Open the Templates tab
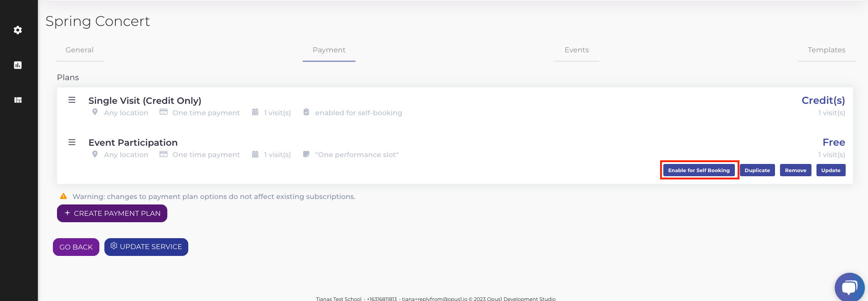868x301 pixels. pyautogui.click(x=826, y=50)
